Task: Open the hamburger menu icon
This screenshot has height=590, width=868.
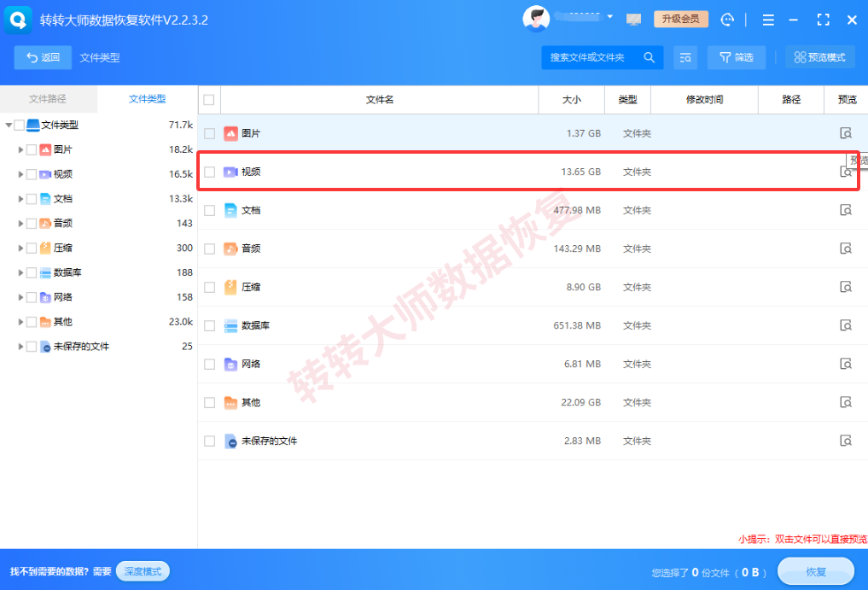Action: 768,20
